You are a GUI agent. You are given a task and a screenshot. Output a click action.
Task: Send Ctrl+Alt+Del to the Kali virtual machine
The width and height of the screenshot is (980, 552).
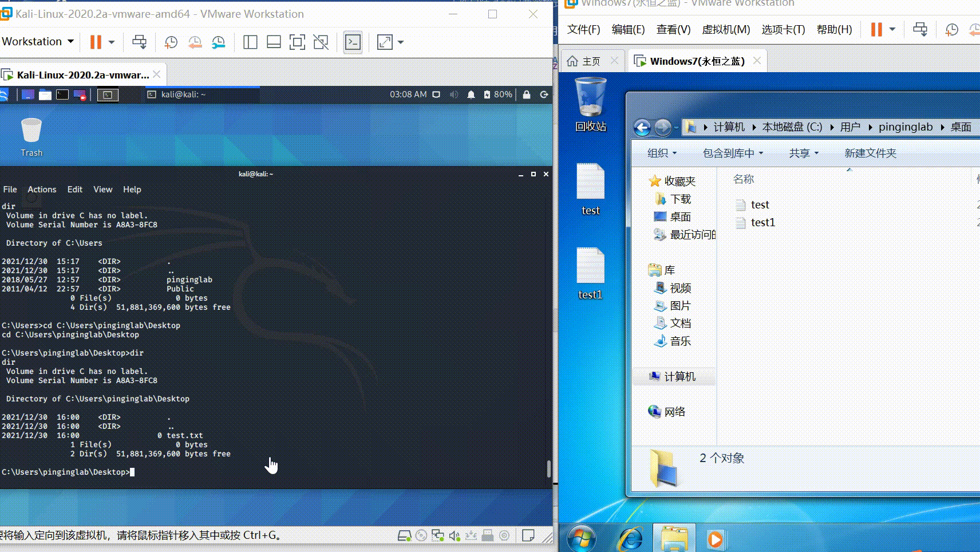pos(140,42)
